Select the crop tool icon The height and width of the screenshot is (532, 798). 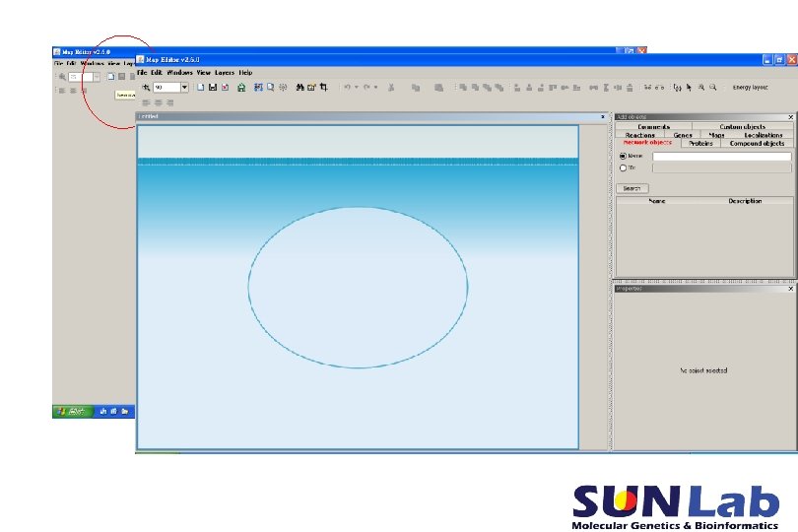coord(324,88)
